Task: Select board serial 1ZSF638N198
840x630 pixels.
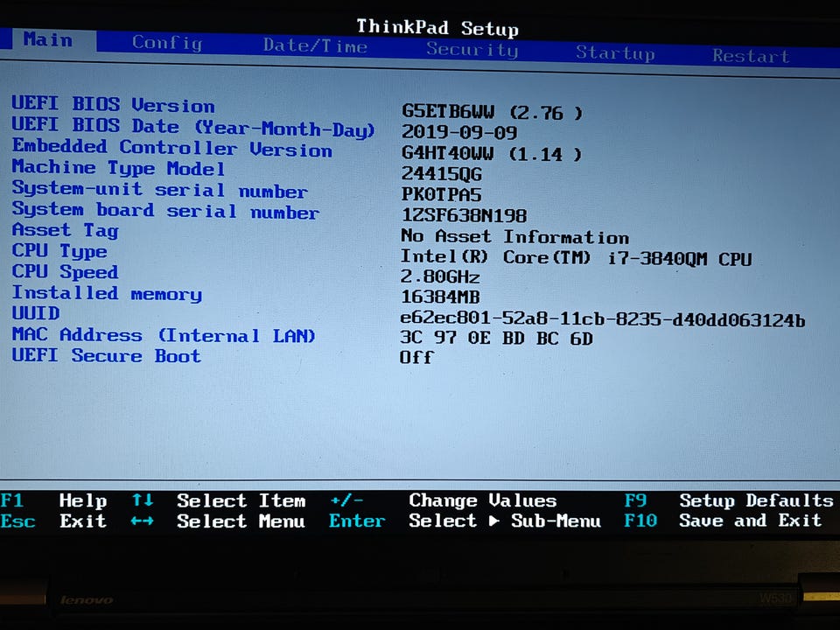Action: 464,215
